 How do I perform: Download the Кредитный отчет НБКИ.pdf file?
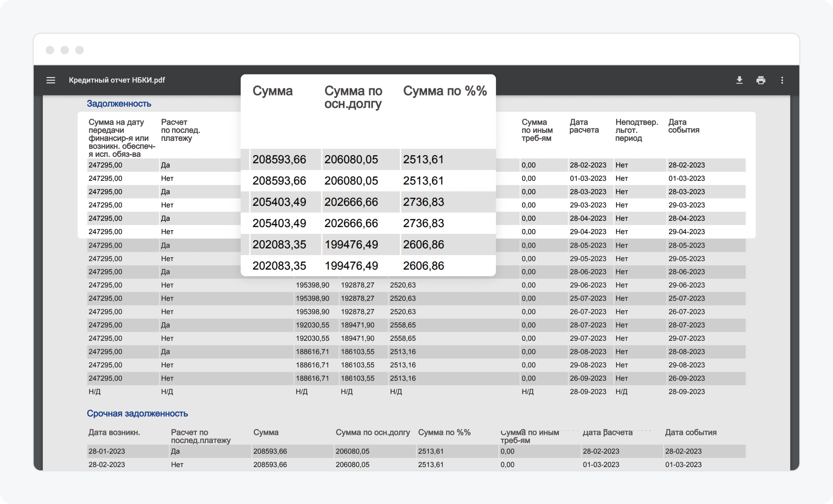pos(739,80)
